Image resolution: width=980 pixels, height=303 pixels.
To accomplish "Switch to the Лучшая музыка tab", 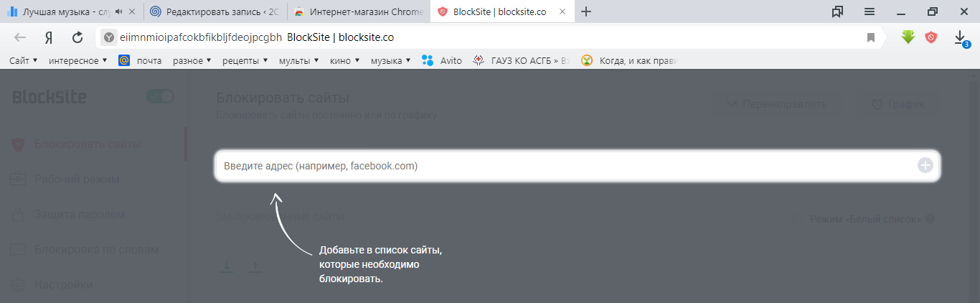I will 71,11.
